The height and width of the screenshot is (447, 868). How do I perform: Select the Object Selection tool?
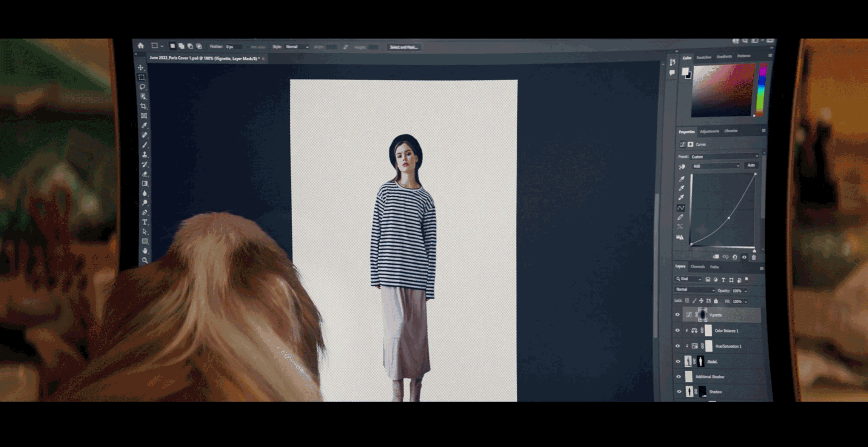[x=143, y=97]
